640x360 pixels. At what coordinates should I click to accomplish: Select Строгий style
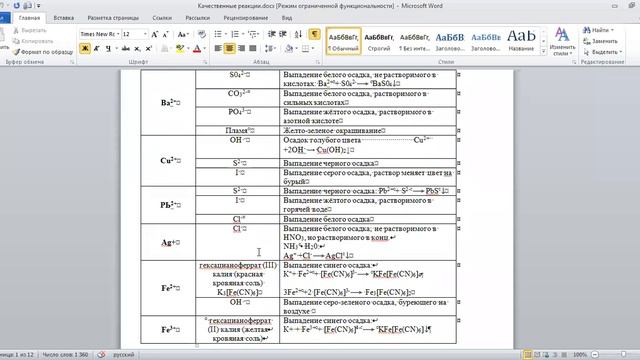pos(379,41)
